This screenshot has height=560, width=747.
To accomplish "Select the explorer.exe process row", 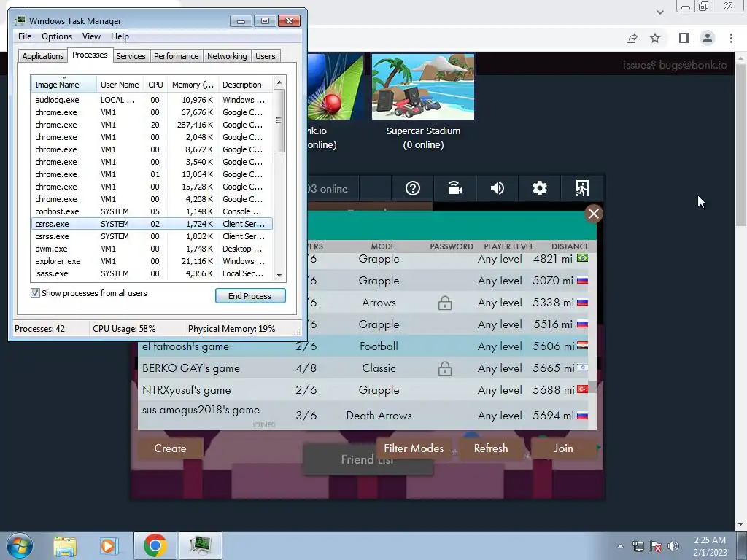I will click(x=152, y=261).
